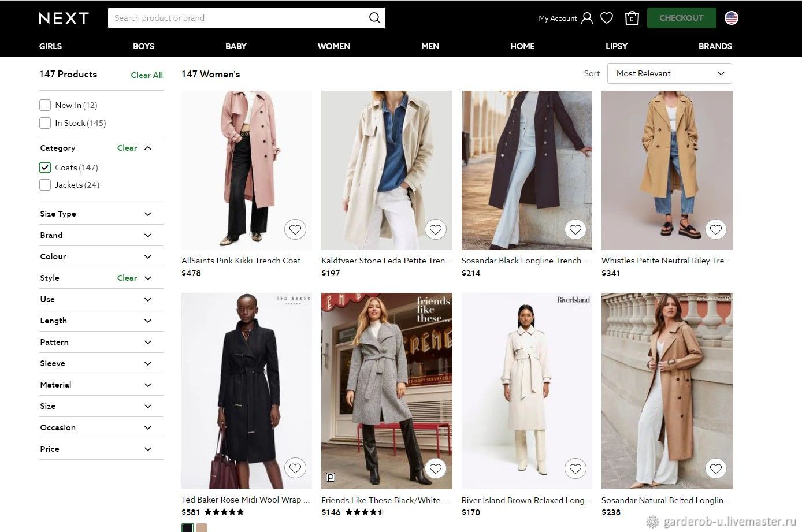
Task: Open the Whistles Petite Neutral Riley coat image
Action: click(x=667, y=170)
